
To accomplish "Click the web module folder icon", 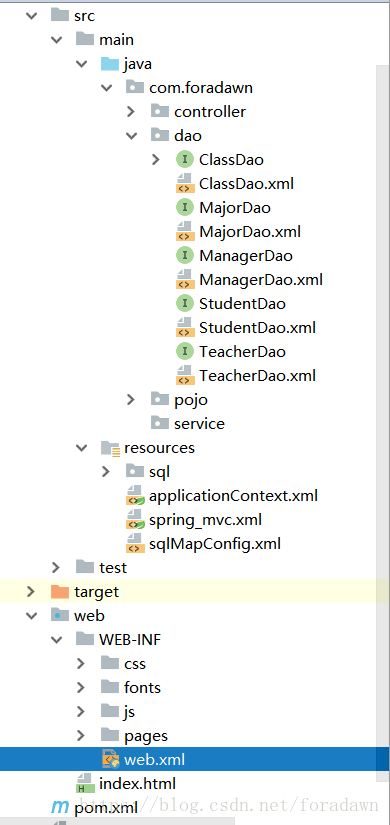I will (x=60, y=615).
